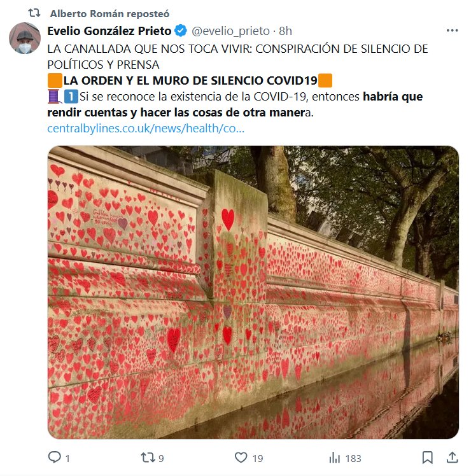Repost the tweet with retweet icon

tap(148, 458)
